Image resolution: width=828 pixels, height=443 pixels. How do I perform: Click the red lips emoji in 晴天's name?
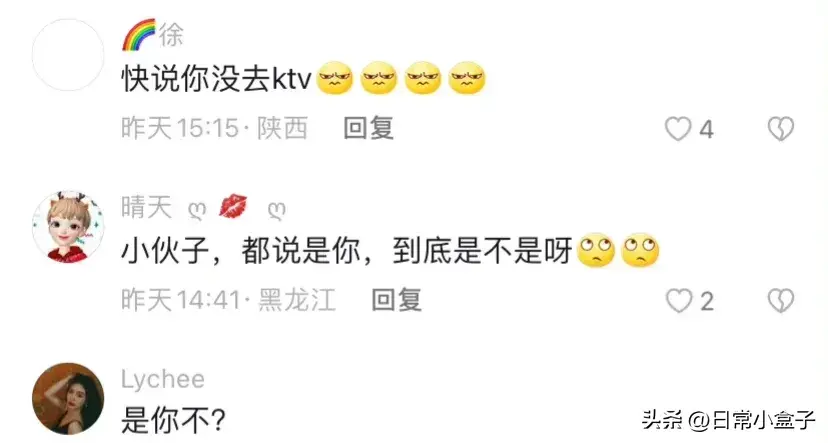tap(233, 206)
